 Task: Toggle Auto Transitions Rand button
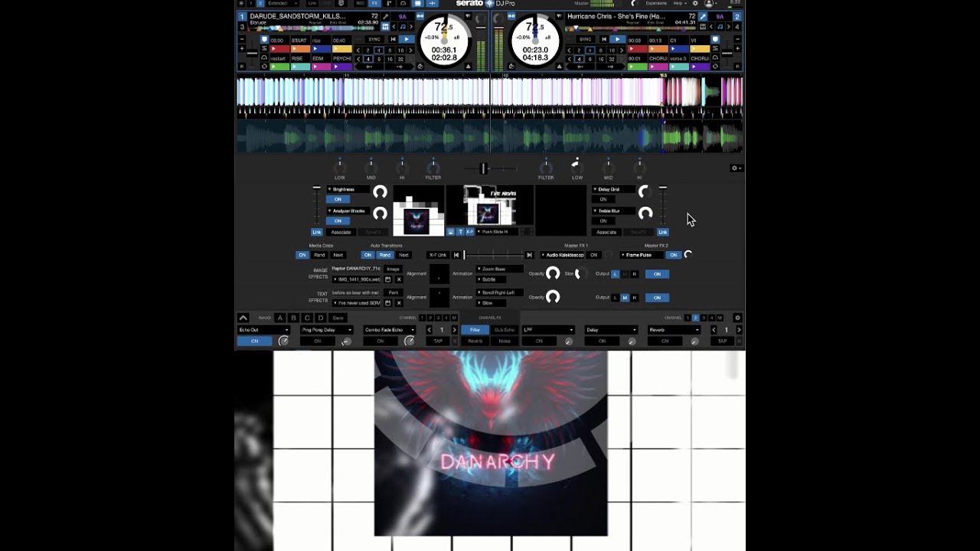click(385, 255)
